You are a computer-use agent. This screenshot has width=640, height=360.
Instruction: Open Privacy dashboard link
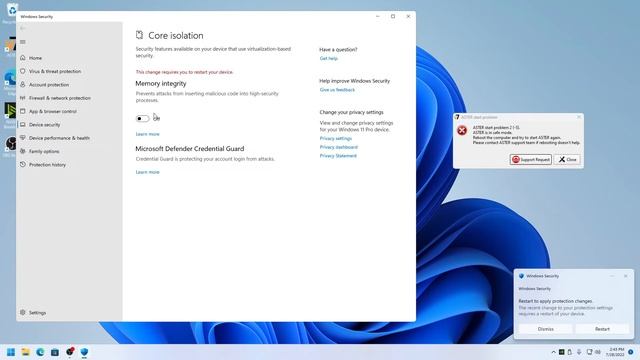(339, 147)
